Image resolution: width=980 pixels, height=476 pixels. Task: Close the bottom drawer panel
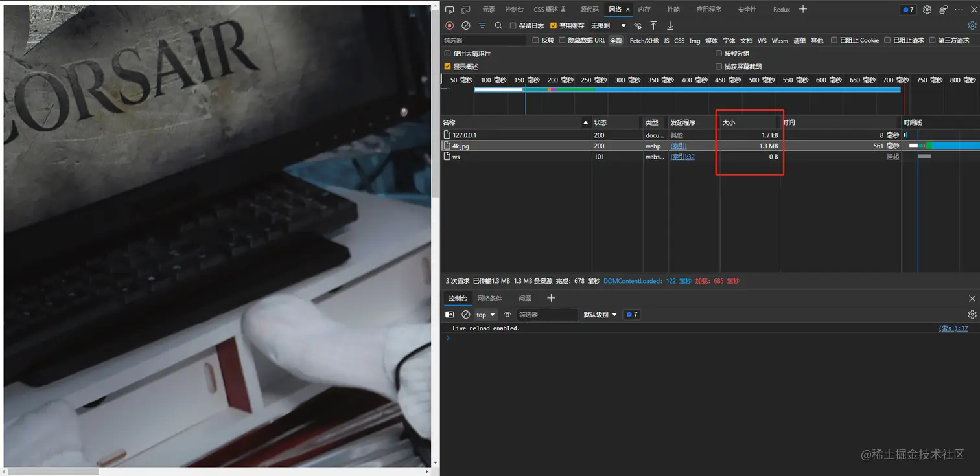(972, 299)
